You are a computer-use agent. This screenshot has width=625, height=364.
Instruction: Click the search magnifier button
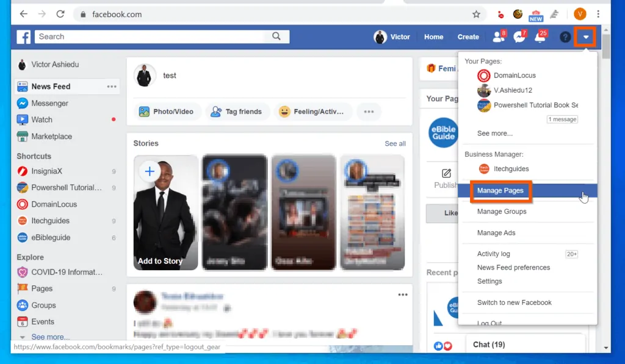[276, 36]
